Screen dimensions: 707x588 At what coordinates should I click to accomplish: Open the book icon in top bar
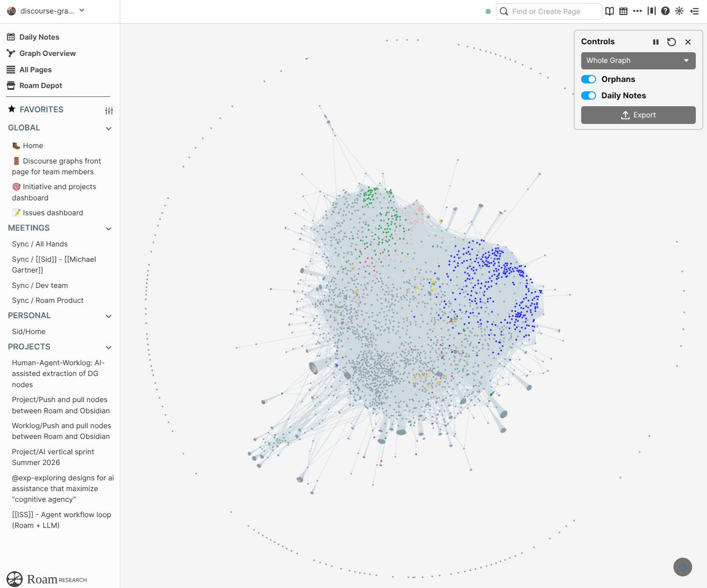pyautogui.click(x=610, y=11)
